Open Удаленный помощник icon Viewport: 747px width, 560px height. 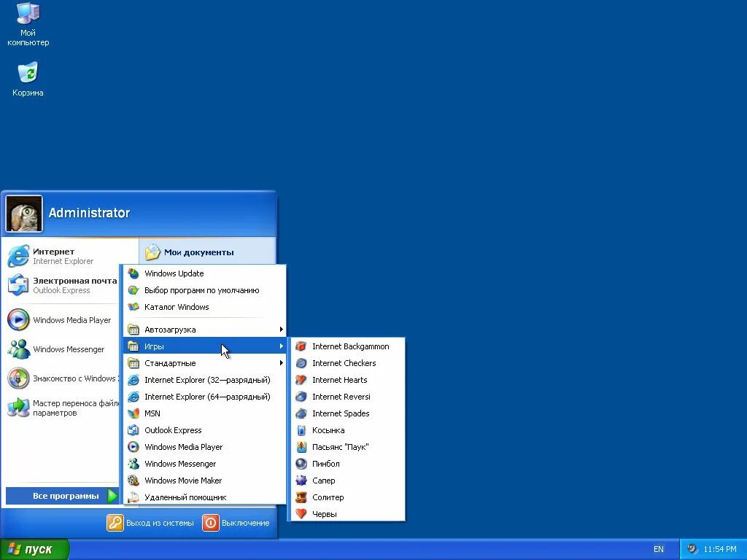pos(133,497)
